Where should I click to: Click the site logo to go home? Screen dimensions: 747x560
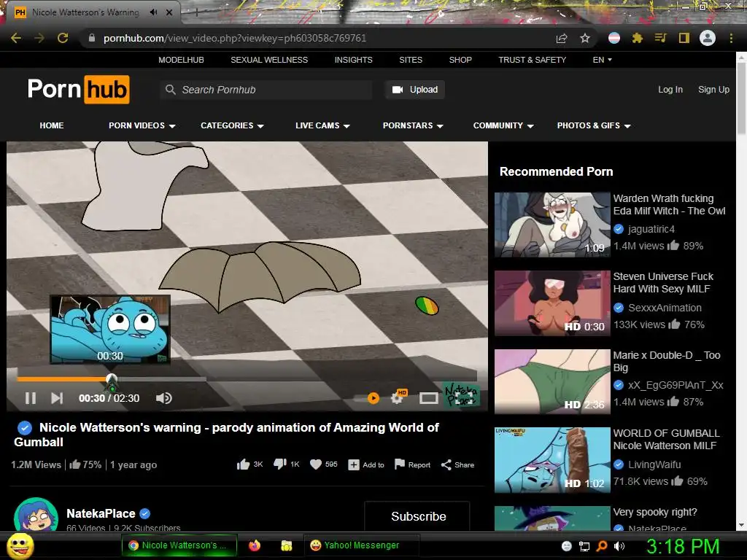(x=79, y=89)
